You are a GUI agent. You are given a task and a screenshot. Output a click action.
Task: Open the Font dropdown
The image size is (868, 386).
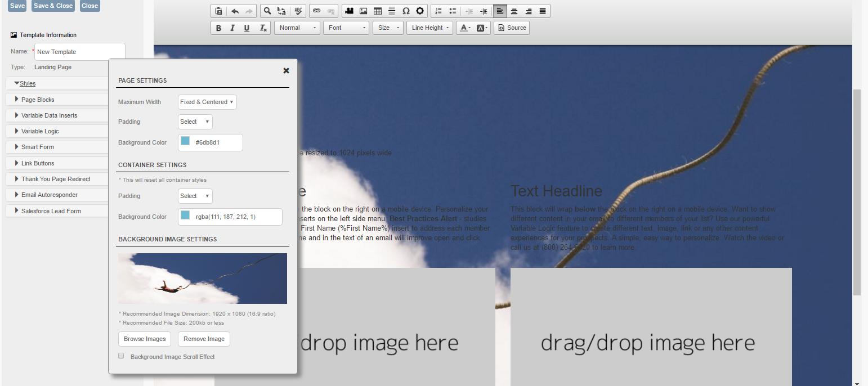(346, 28)
